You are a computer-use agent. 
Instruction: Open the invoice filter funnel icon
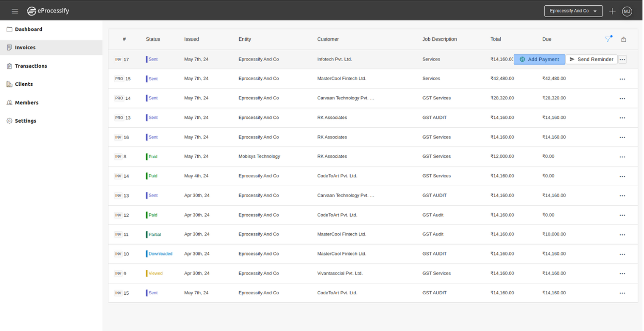point(608,39)
